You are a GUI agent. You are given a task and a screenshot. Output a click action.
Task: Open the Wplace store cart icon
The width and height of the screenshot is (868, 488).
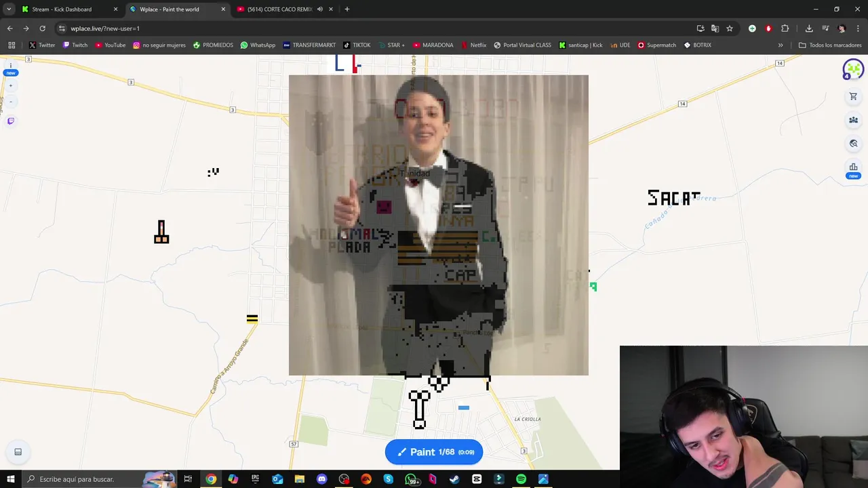tap(853, 97)
